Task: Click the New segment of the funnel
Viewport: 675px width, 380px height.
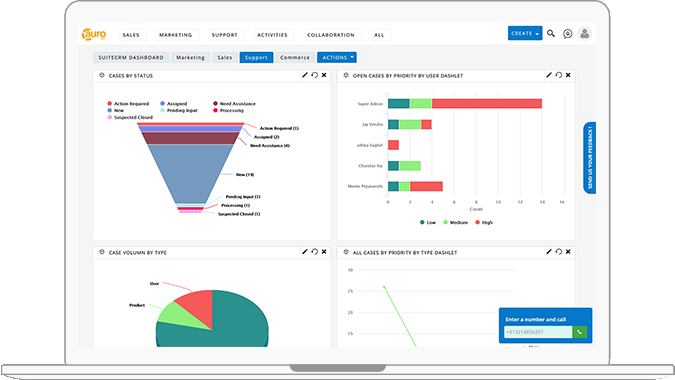Action: pyautogui.click(x=191, y=173)
